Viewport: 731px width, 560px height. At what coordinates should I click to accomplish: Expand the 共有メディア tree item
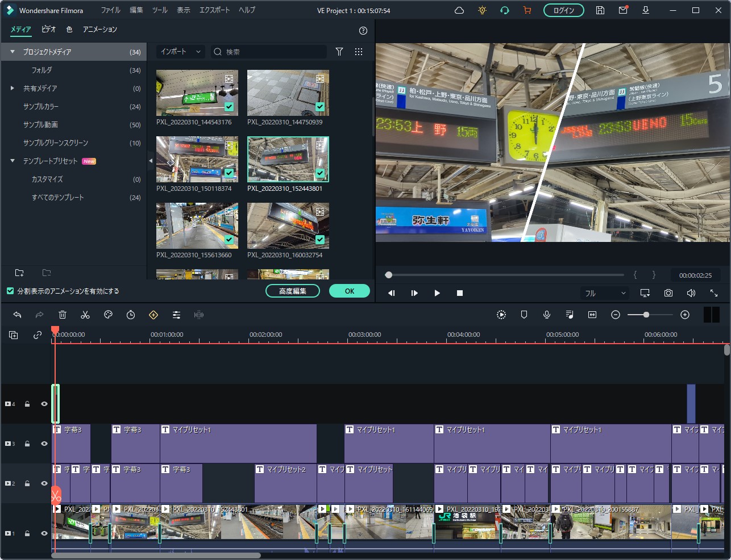12,88
